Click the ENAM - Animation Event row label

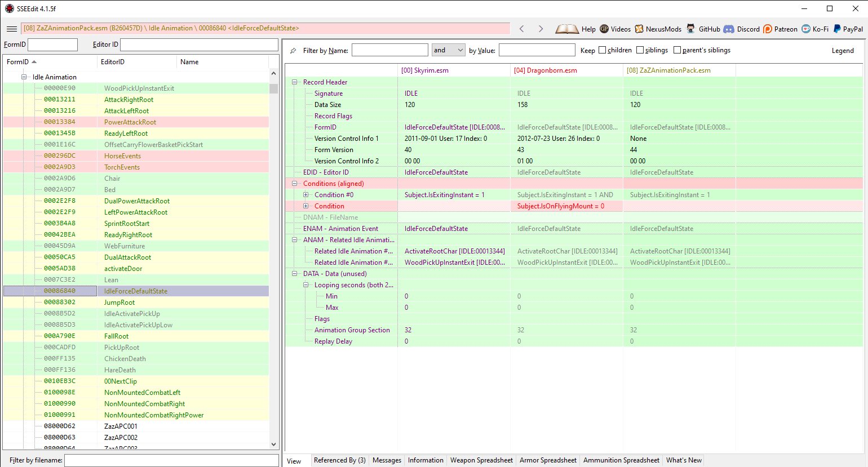340,229
